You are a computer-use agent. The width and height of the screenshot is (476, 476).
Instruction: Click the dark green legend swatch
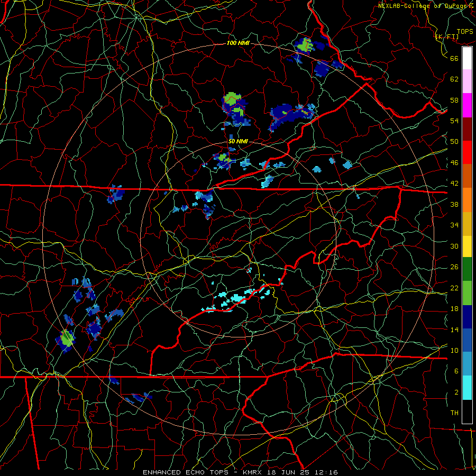(x=467, y=269)
